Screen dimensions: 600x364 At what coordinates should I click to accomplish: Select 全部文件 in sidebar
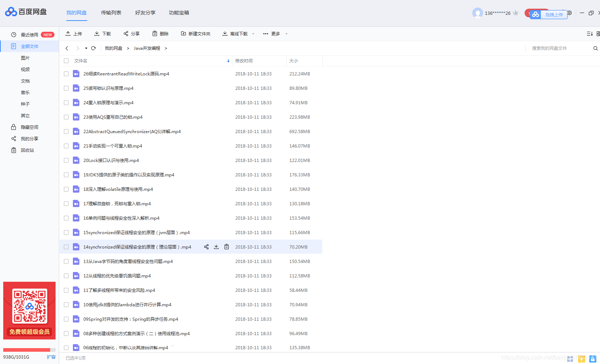pyautogui.click(x=29, y=46)
